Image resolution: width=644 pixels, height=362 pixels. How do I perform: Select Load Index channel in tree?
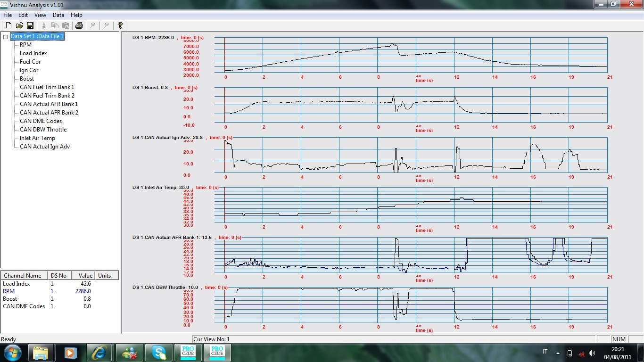coord(33,53)
